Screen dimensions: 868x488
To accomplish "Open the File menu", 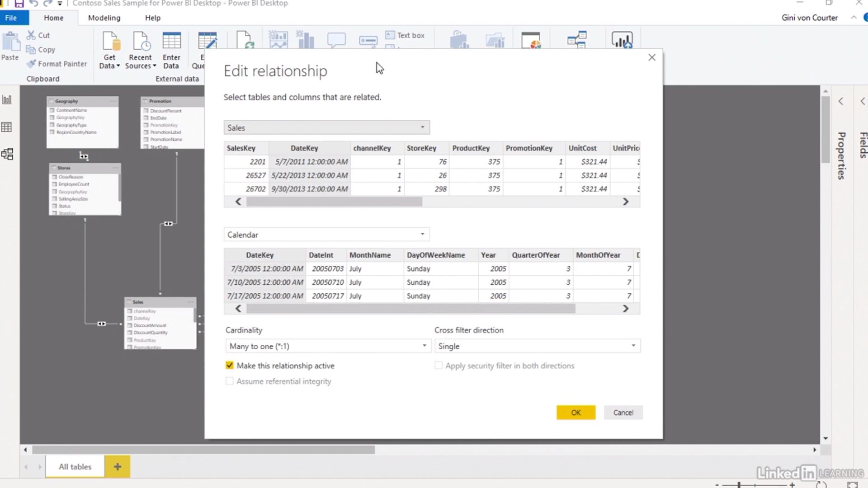I will 11,18.
